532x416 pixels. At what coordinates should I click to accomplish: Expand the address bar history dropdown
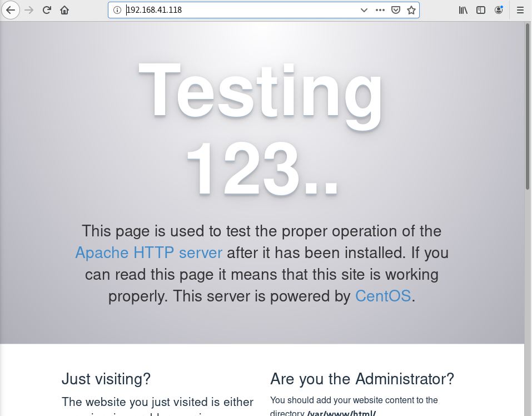(364, 9)
